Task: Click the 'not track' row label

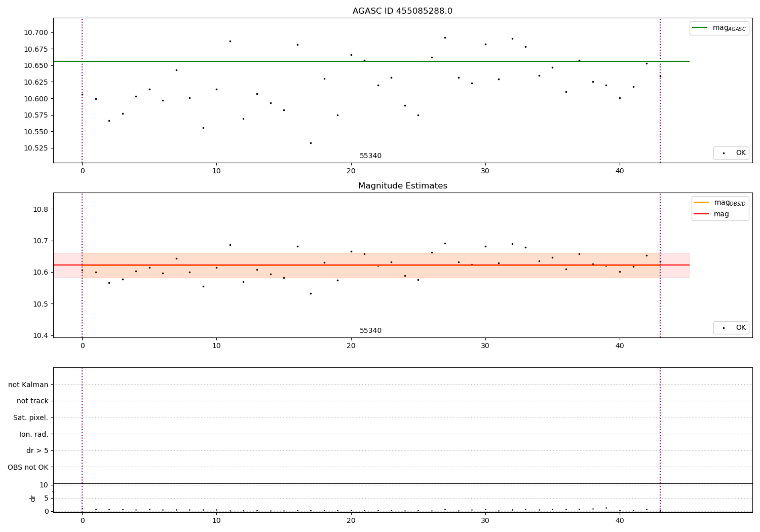Action: [32, 401]
